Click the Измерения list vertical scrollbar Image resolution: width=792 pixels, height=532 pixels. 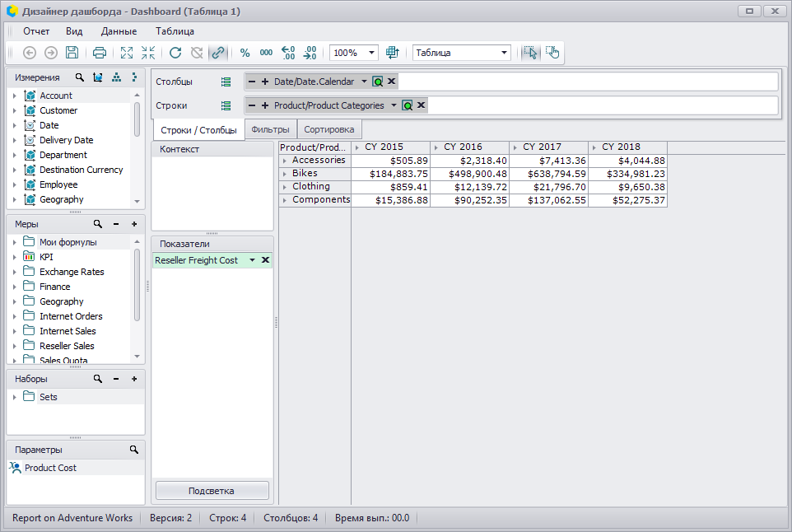[137, 119]
